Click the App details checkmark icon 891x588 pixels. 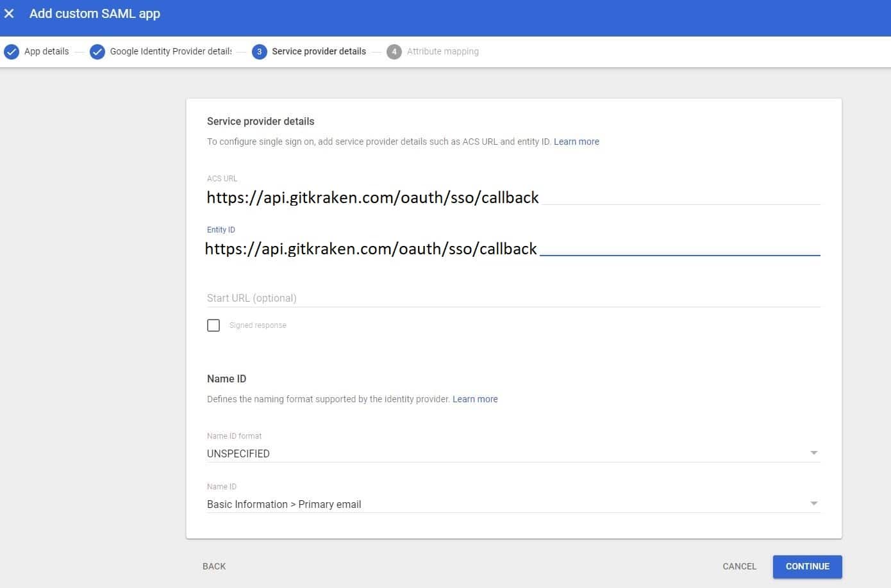coord(12,52)
